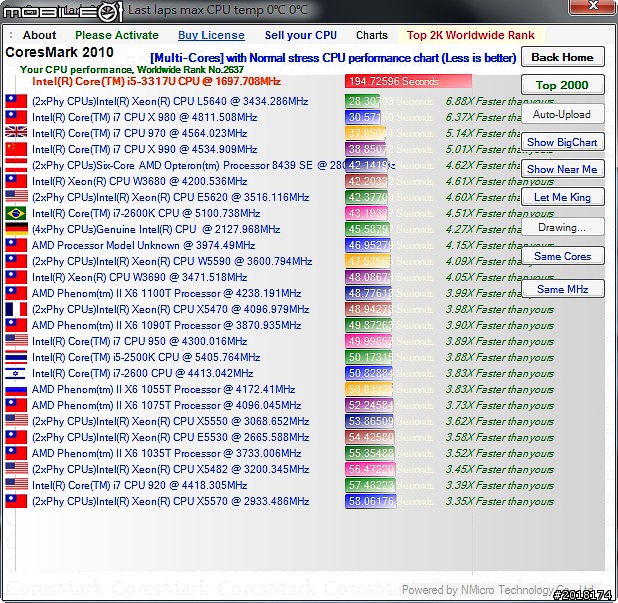
Task: Select Phenom II X6 1090T row
Action: (167, 325)
